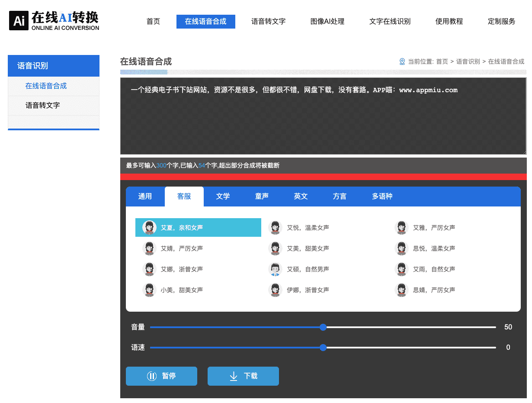532x403 pixels.
Task: Switch to the 通用 voice tab
Action: click(145, 197)
